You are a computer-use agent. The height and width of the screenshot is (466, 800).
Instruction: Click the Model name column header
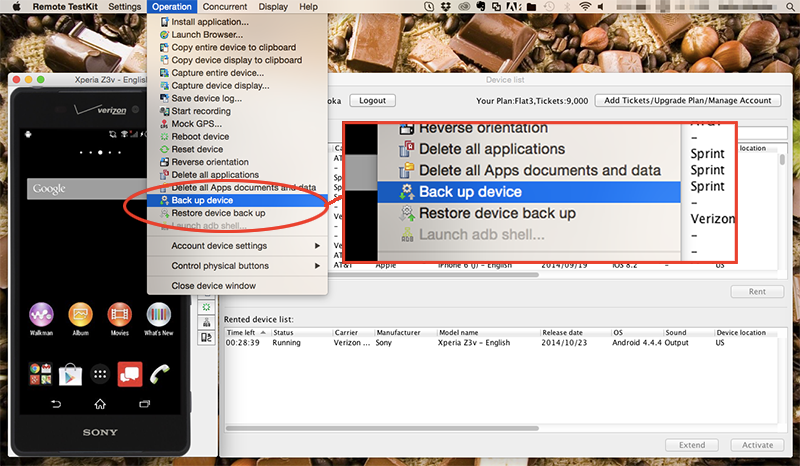click(488, 332)
